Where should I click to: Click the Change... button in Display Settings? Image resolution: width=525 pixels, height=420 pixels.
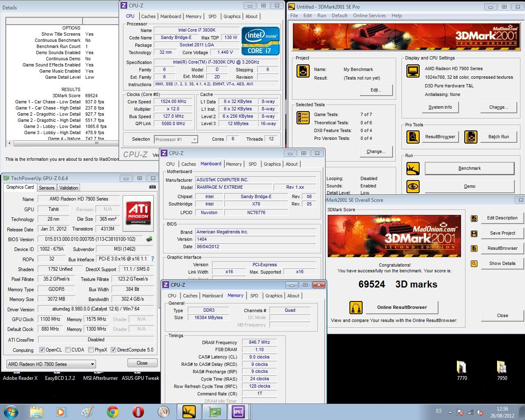498,107
